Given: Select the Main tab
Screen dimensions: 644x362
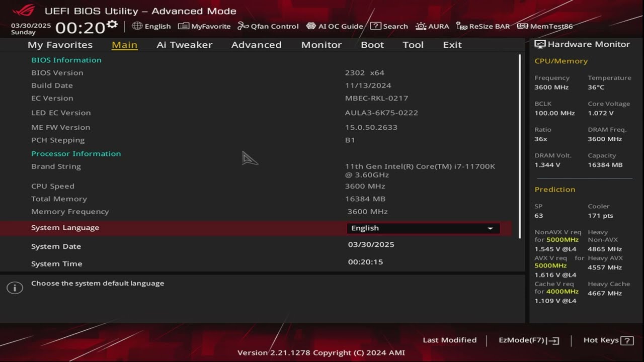Looking at the screenshot, I should point(124,45).
